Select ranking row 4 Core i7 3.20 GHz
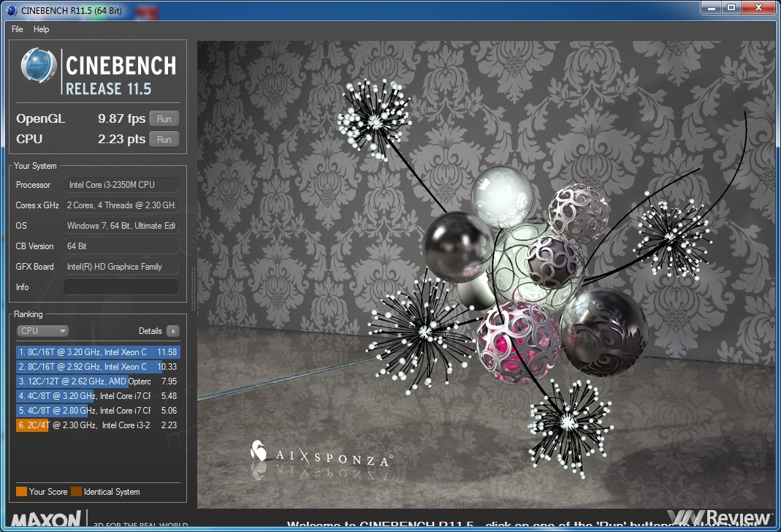 click(x=98, y=396)
